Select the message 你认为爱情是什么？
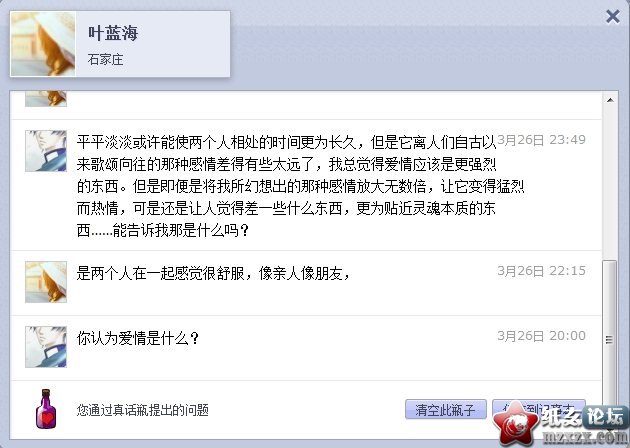630x448 pixels. tap(138, 338)
